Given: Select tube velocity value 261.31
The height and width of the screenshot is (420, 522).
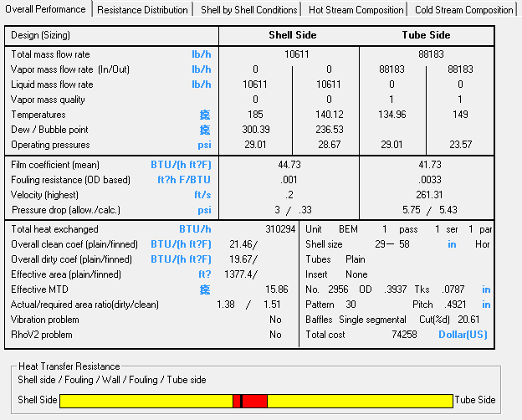Looking at the screenshot, I should (x=429, y=195).
